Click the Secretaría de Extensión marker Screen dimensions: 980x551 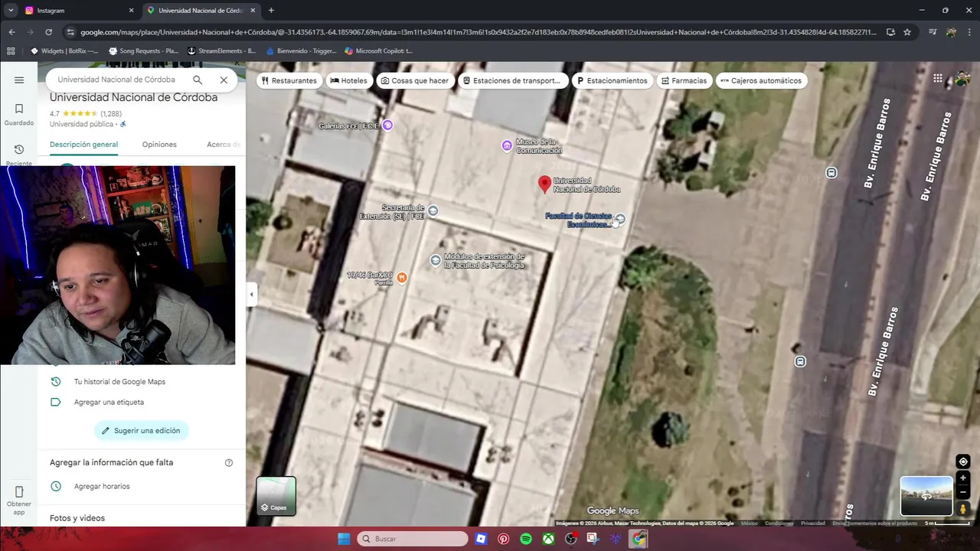point(433,211)
